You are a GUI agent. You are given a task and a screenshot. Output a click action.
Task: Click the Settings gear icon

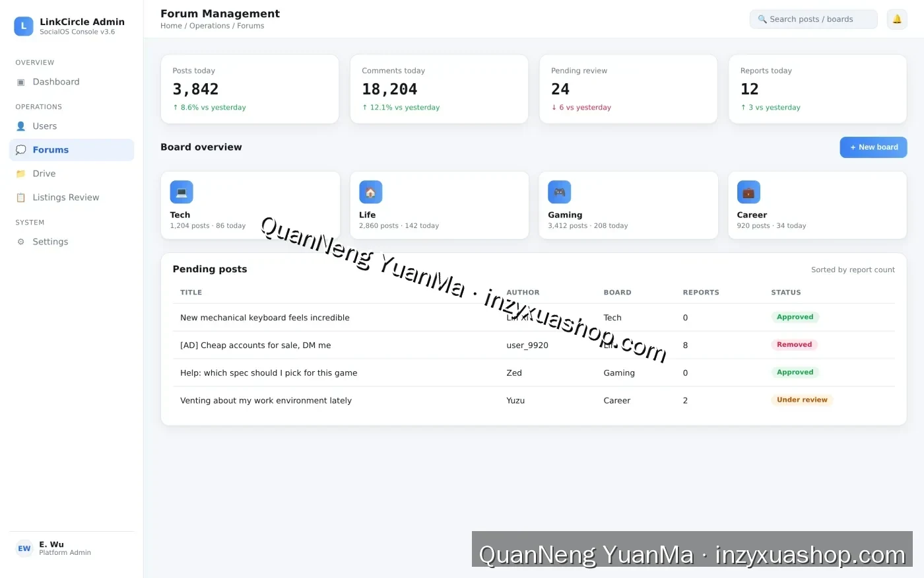click(20, 242)
